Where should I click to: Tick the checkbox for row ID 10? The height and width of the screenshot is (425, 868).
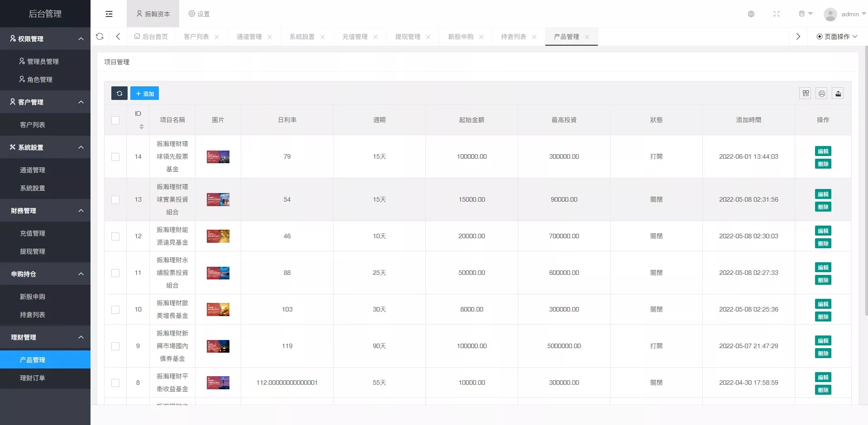(115, 310)
